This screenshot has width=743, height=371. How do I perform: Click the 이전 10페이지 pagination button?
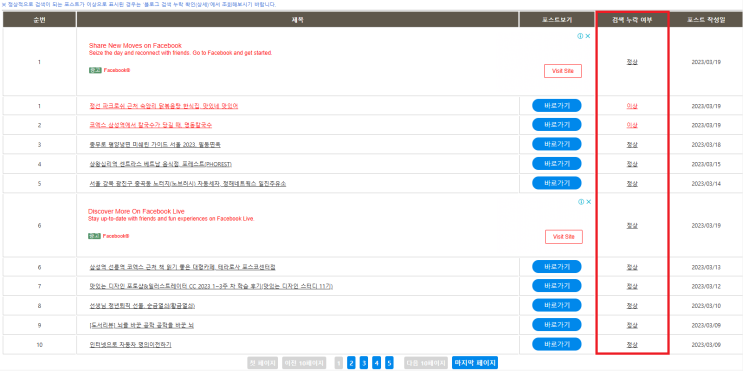[304, 363]
